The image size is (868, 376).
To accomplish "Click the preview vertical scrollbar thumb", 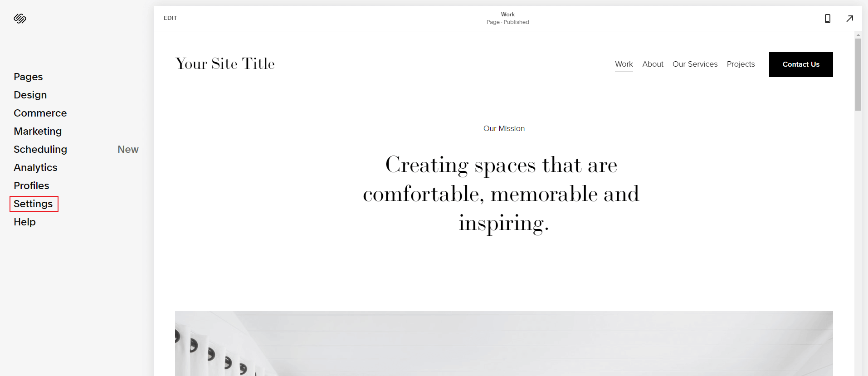I will (858, 74).
